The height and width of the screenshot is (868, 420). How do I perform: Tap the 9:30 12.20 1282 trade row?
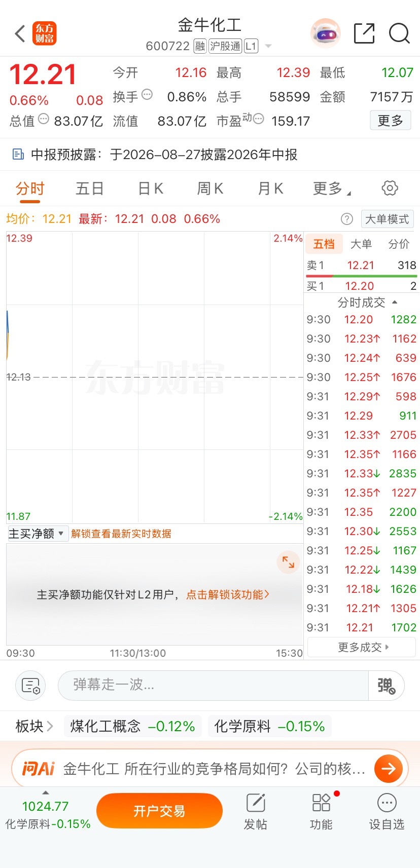(x=361, y=319)
